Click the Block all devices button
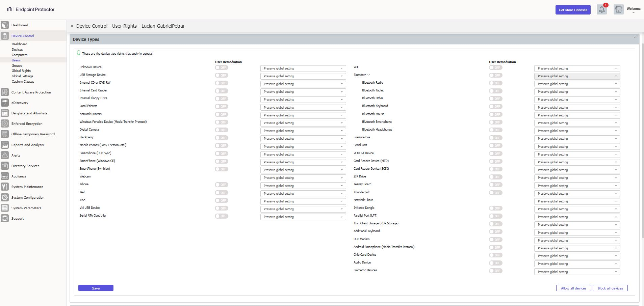This screenshot has width=644, height=306. point(610,288)
